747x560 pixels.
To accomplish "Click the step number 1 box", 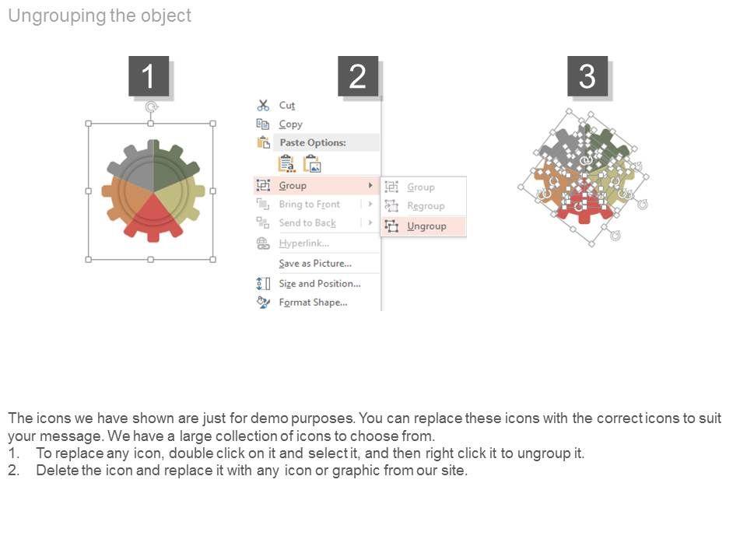I will [x=148, y=76].
